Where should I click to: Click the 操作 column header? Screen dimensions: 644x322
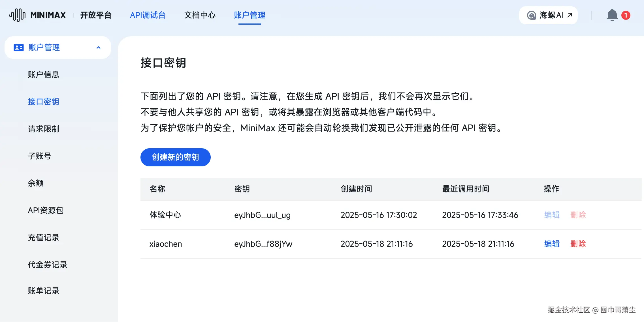[551, 189]
